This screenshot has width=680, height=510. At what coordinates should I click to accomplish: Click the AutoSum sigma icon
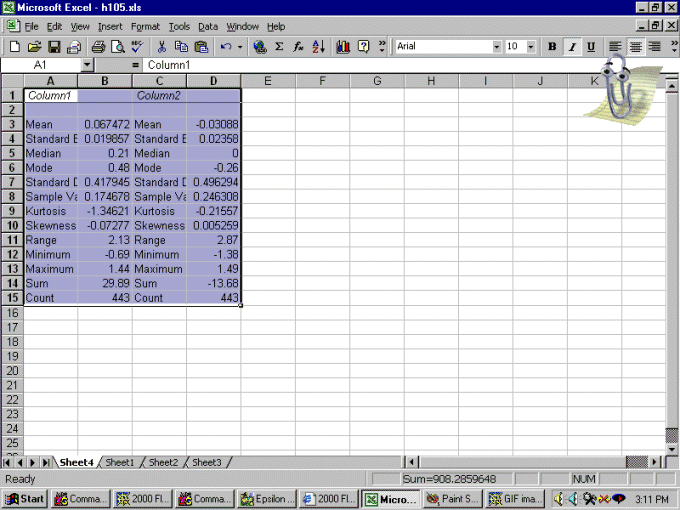[279, 47]
